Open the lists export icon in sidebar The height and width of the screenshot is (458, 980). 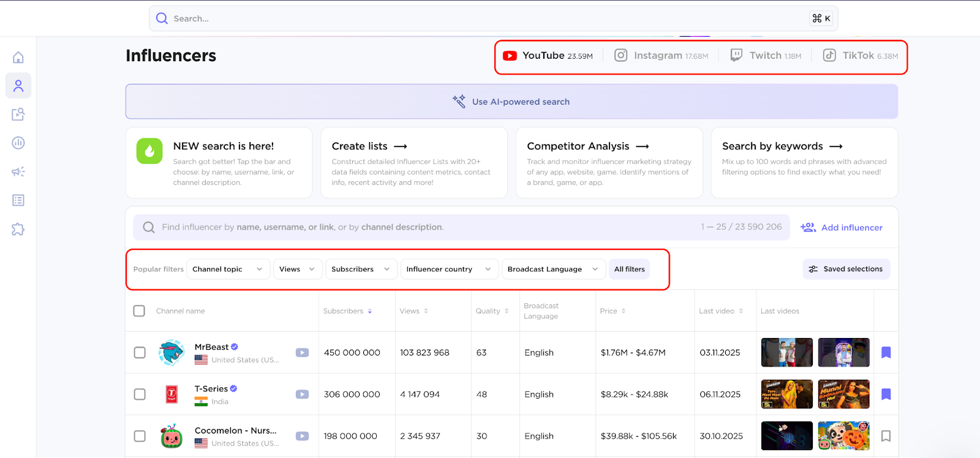coord(18,114)
